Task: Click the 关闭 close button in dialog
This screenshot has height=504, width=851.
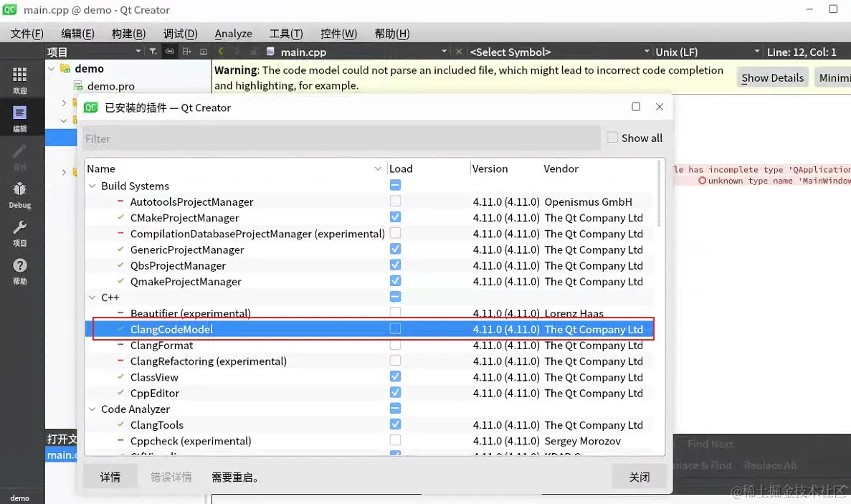Action: pyautogui.click(x=640, y=477)
